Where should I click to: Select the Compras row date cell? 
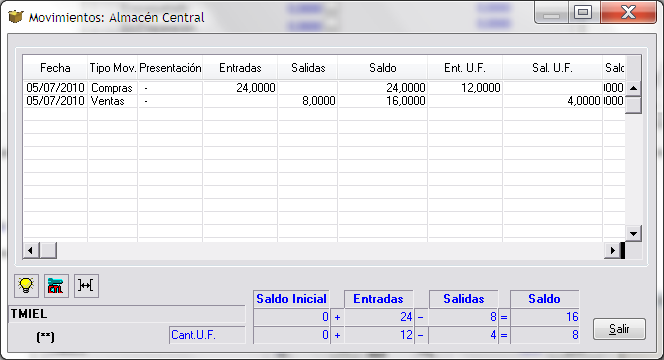55,88
